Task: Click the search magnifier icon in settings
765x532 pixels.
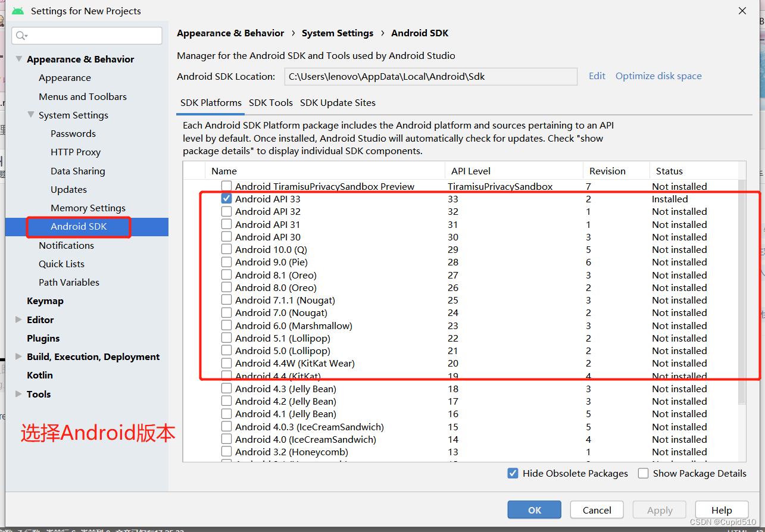Action: 21,36
